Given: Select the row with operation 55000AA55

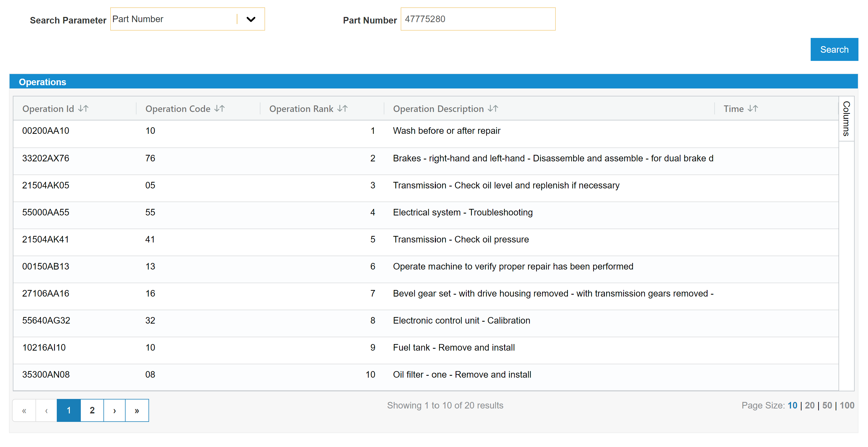Looking at the screenshot, I should 46,212.
